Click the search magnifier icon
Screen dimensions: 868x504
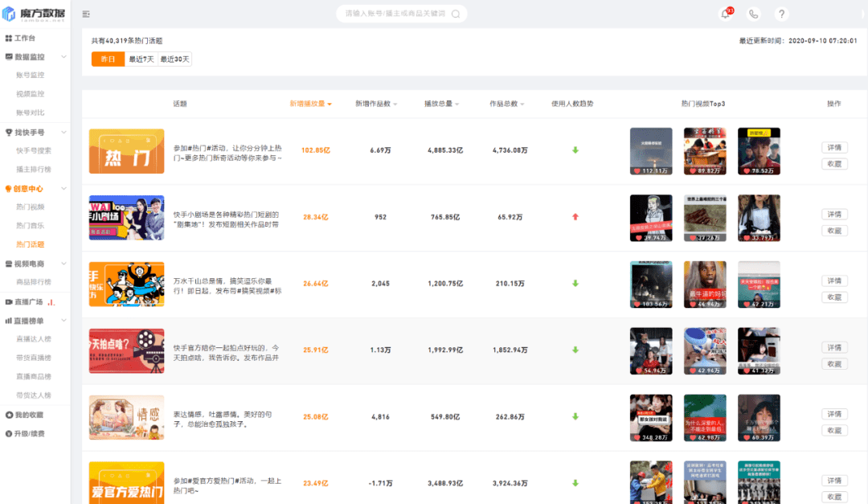tap(456, 14)
